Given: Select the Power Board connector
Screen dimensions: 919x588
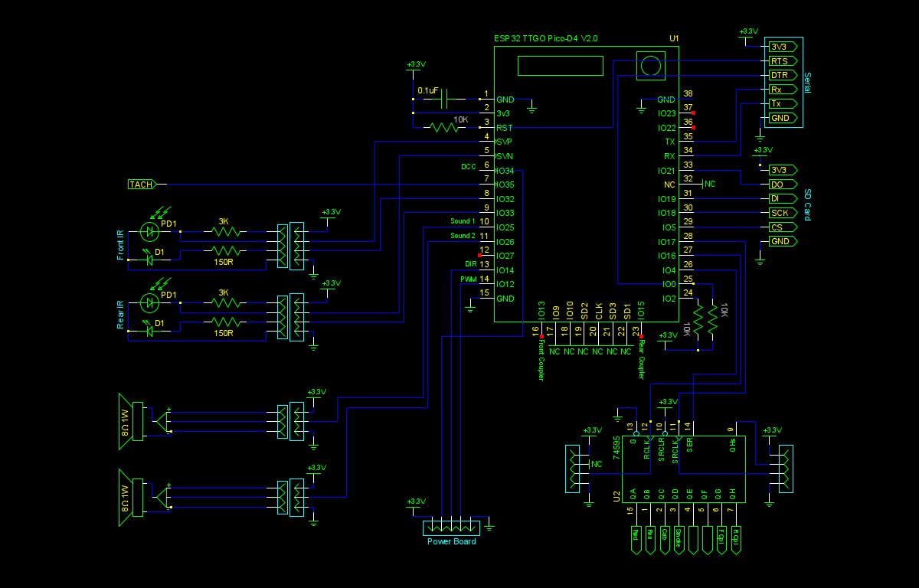Looking at the screenshot, I should point(451,528).
